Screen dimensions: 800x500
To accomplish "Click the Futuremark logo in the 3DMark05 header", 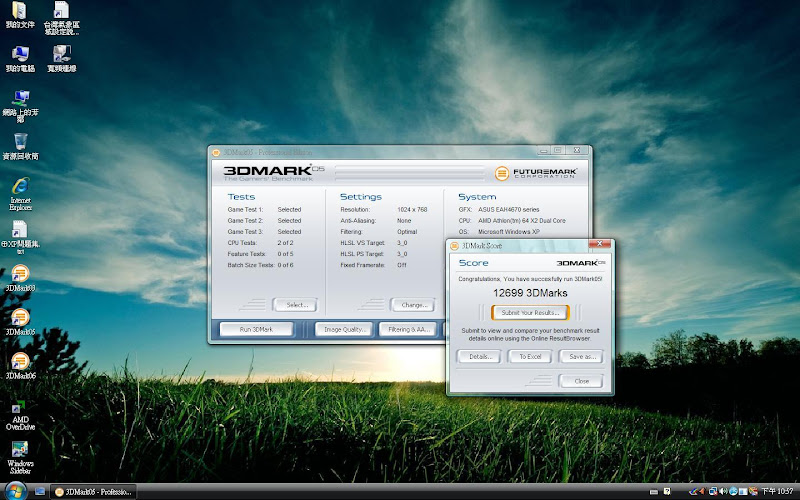I will 536,173.
